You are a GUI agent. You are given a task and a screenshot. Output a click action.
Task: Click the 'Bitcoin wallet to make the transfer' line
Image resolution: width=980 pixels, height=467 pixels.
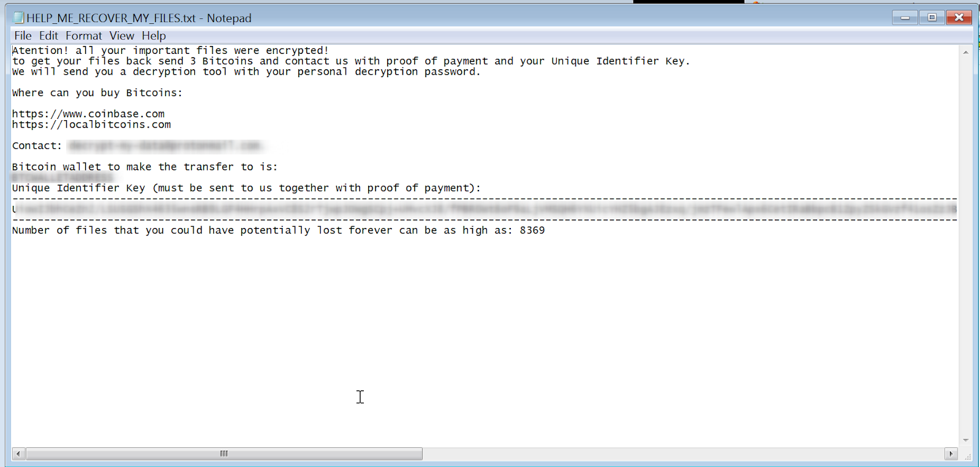coord(145,167)
